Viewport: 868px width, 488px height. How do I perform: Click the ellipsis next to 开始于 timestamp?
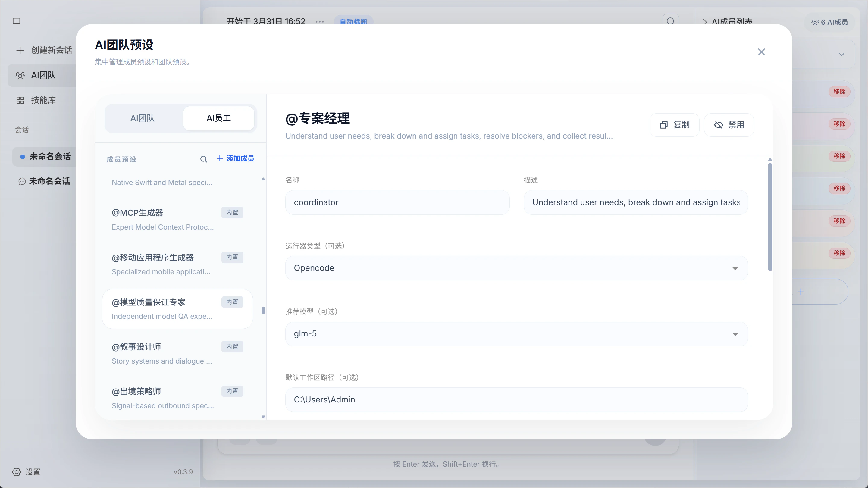click(319, 22)
